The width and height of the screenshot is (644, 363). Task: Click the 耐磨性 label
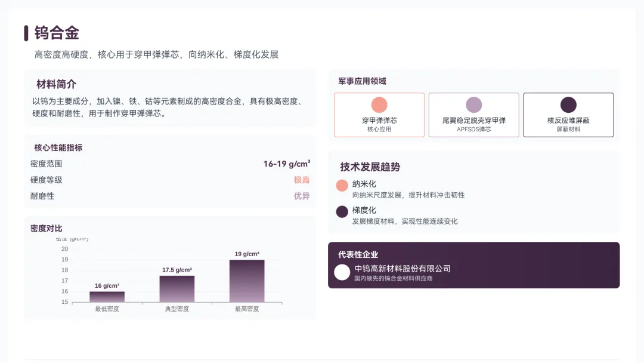coord(42,196)
